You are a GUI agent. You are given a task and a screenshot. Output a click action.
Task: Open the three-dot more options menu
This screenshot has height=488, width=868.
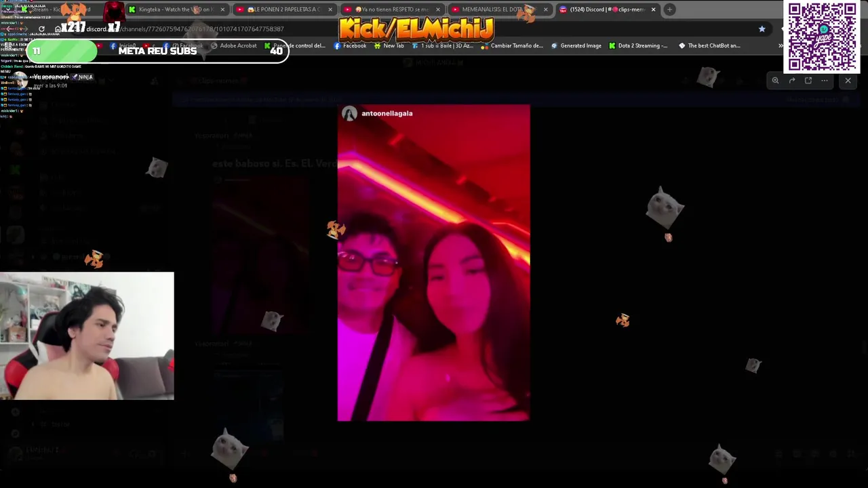825,81
